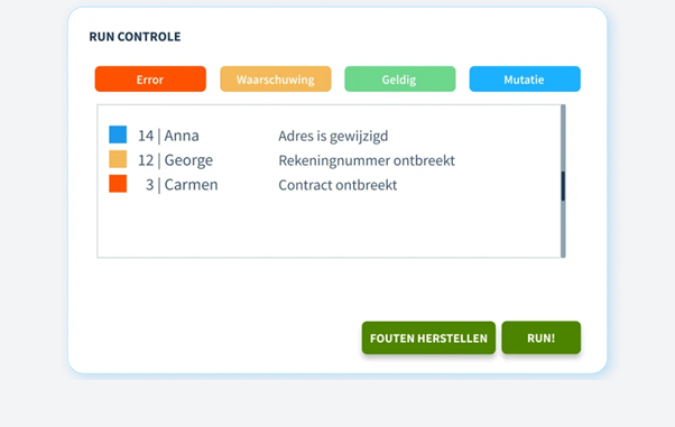Click the scrollbar track below the thumb

coord(563,229)
